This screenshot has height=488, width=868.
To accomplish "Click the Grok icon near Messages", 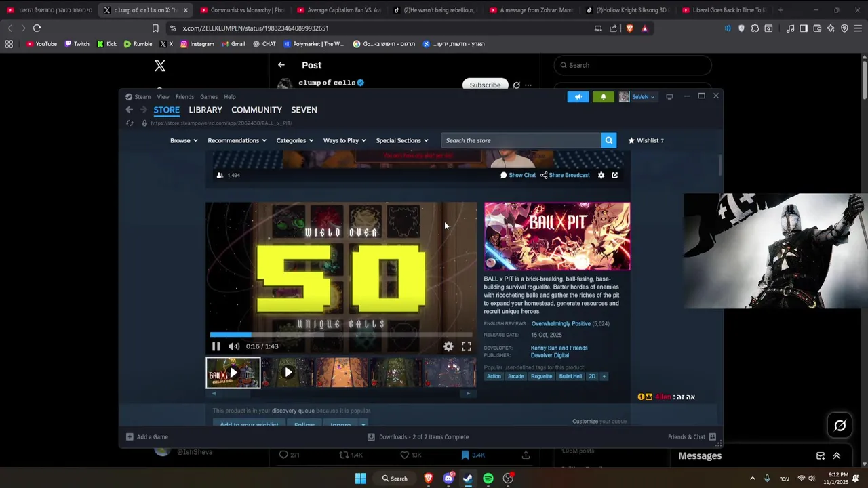I will click(x=840, y=426).
